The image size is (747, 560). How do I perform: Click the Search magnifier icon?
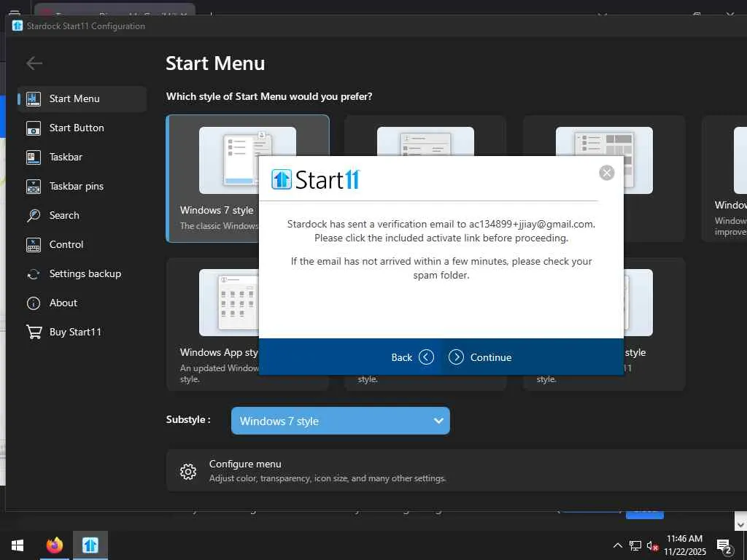coord(34,216)
